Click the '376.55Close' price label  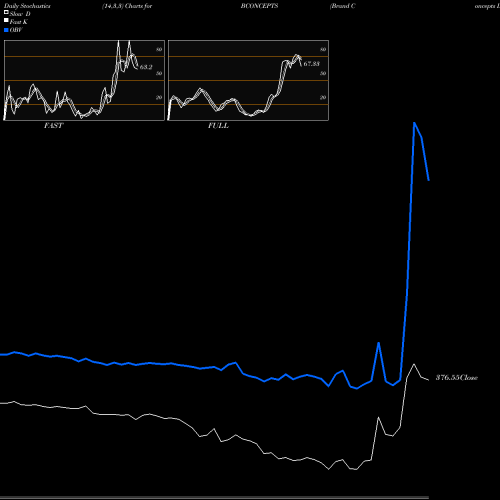pos(457,378)
